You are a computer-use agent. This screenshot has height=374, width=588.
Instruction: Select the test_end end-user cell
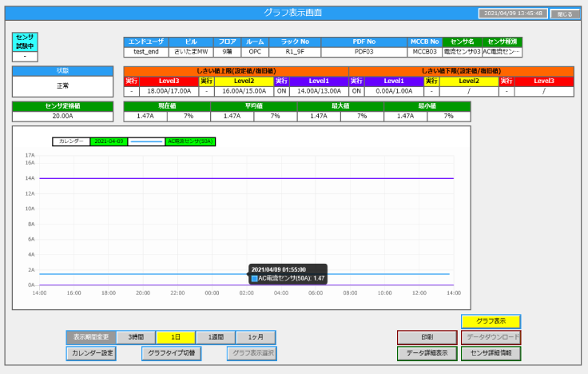146,52
